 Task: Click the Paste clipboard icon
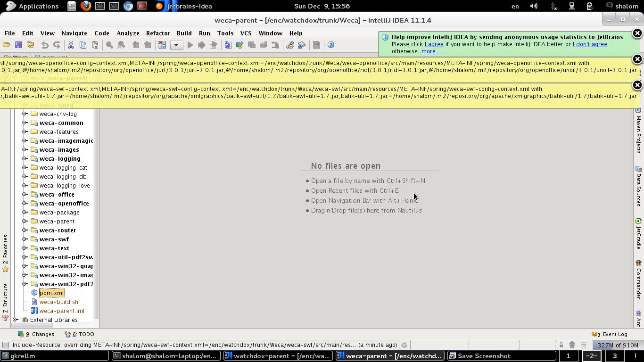[x=95, y=45]
